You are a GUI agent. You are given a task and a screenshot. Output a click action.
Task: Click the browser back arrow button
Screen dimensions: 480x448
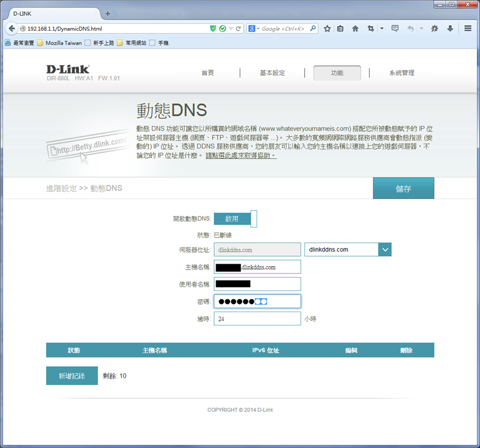click(x=11, y=29)
